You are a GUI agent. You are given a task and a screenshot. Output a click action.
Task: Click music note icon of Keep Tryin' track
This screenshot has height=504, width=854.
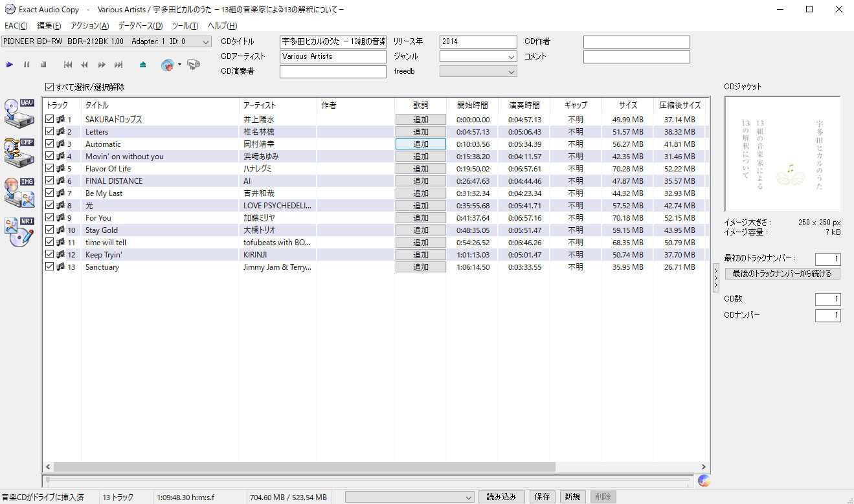point(60,254)
